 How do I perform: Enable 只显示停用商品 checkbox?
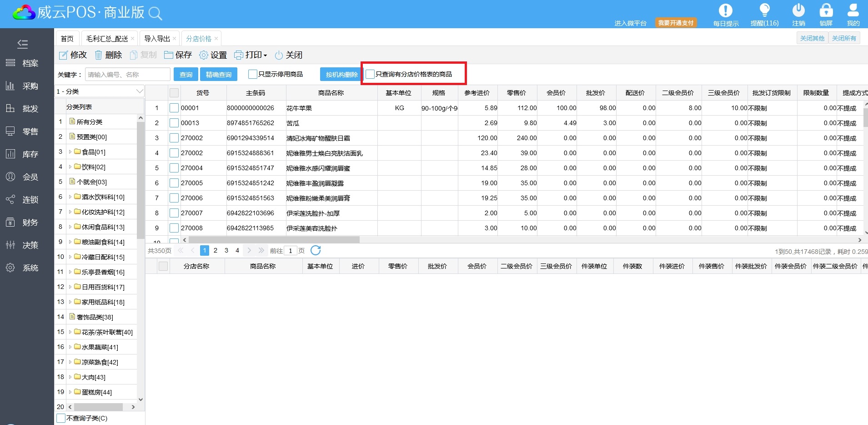click(253, 74)
